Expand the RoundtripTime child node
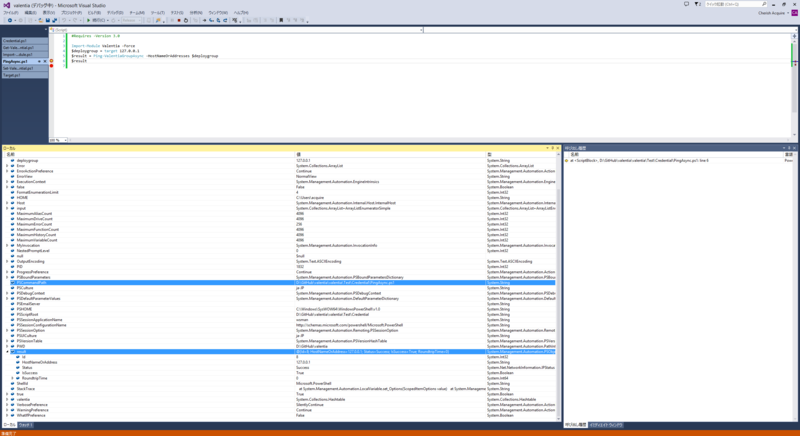The image size is (800, 436). coord(12,378)
